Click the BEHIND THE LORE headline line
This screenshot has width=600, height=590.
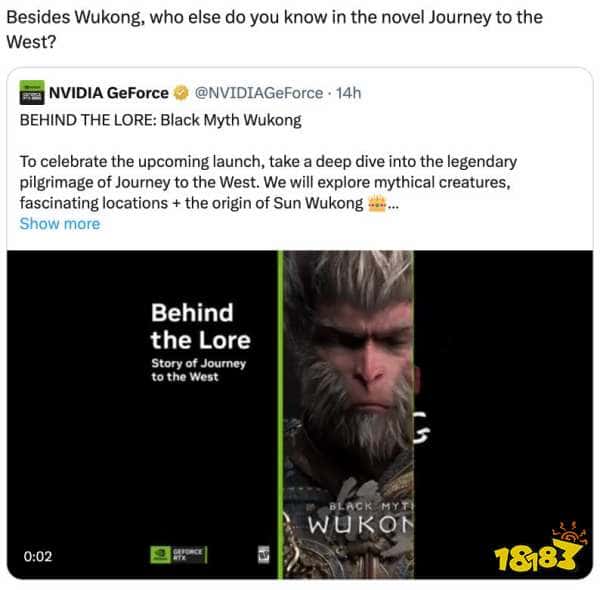tap(160, 120)
